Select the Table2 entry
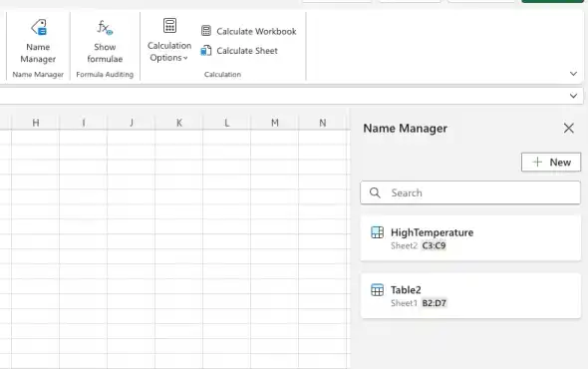Screen dimensions: 588x369 pos(470,296)
